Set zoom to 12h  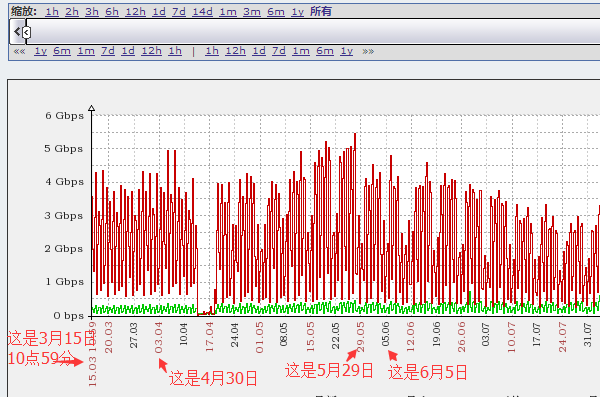(135, 12)
